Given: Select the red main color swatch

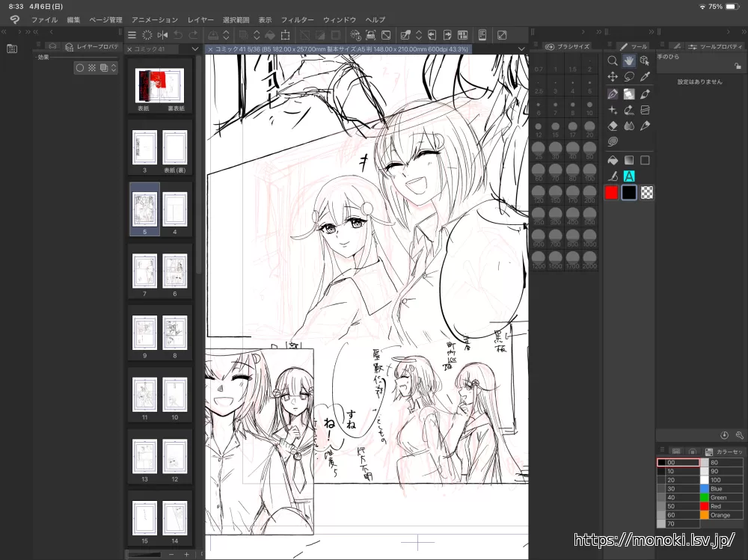Looking at the screenshot, I should point(611,193).
